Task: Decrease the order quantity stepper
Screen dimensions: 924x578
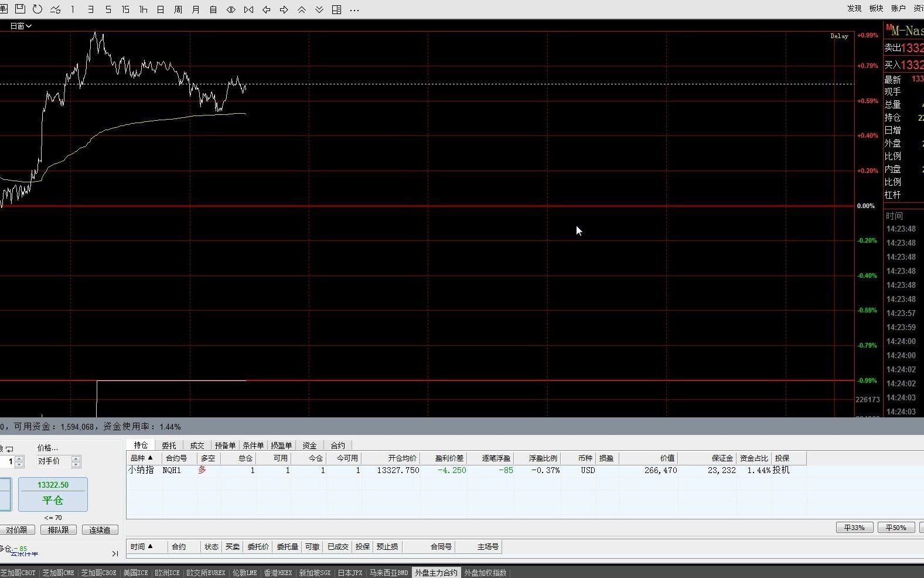Action: [19, 464]
